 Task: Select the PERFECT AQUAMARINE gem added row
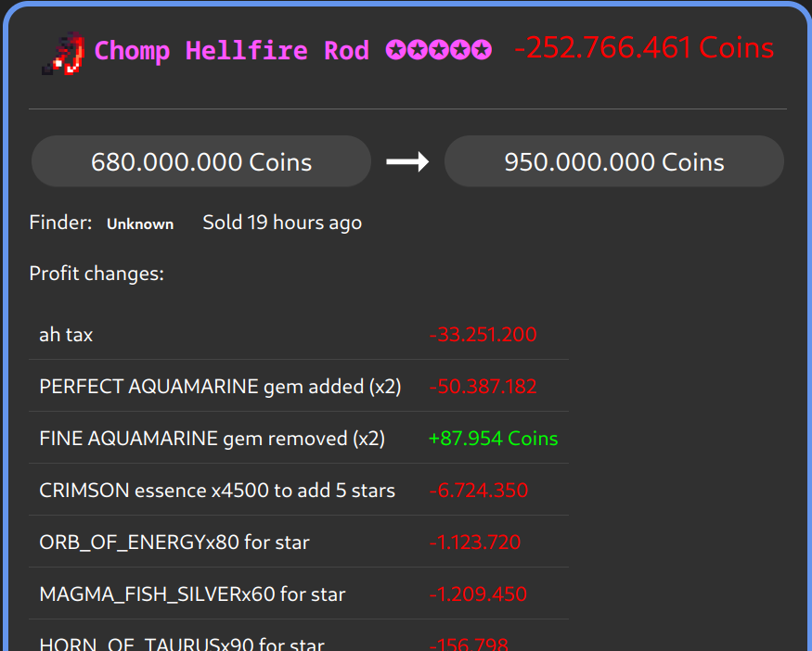click(x=220, y=387)
